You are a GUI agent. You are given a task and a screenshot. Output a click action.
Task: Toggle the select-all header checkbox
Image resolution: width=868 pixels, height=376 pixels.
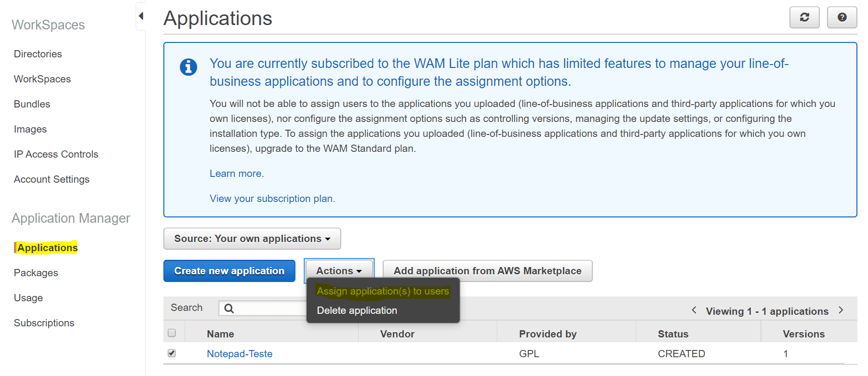[172, 333]
